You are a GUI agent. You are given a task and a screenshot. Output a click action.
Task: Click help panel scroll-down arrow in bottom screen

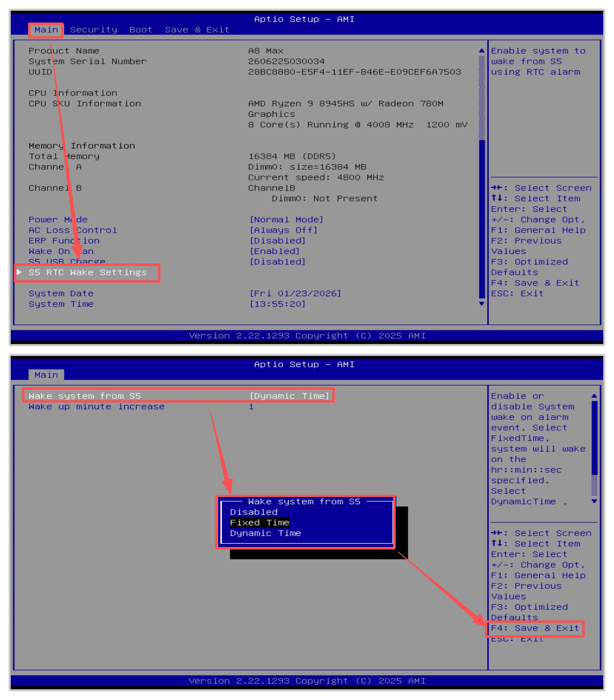click(x=594, y=501)
